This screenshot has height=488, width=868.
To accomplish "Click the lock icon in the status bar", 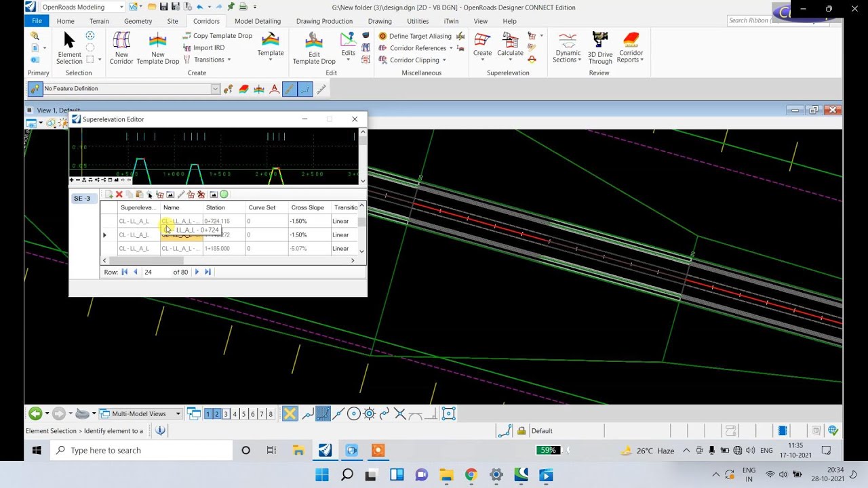I will pos(521,430).
